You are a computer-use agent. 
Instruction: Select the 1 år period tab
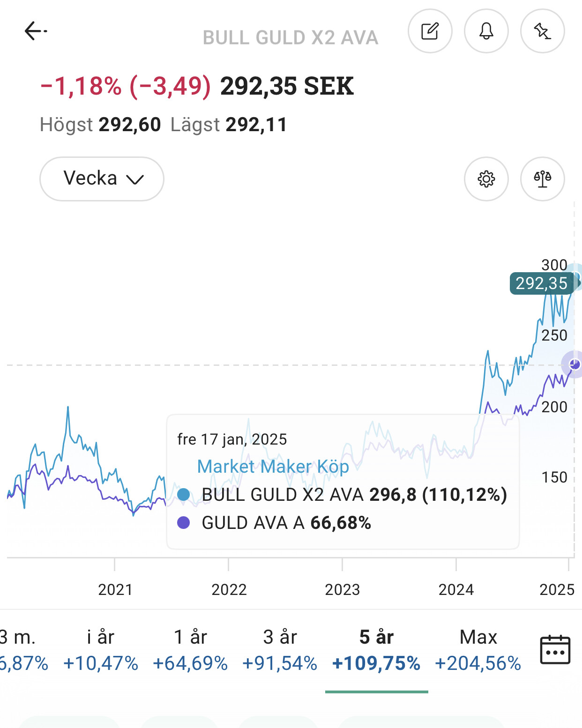coord(190,650)
